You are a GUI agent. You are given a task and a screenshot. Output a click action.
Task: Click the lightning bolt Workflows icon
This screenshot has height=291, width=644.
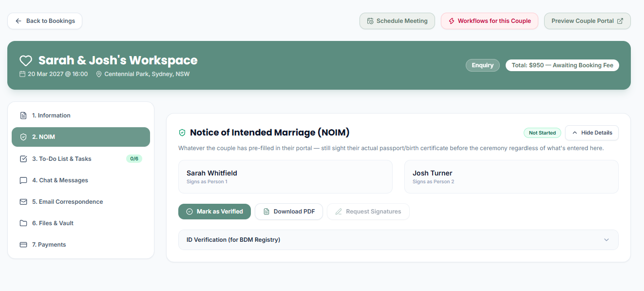click(452, 21)
